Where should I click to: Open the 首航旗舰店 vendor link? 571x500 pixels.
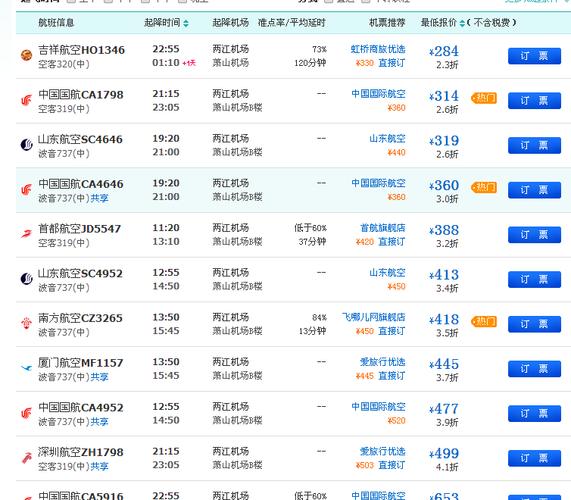pos(383,228)
